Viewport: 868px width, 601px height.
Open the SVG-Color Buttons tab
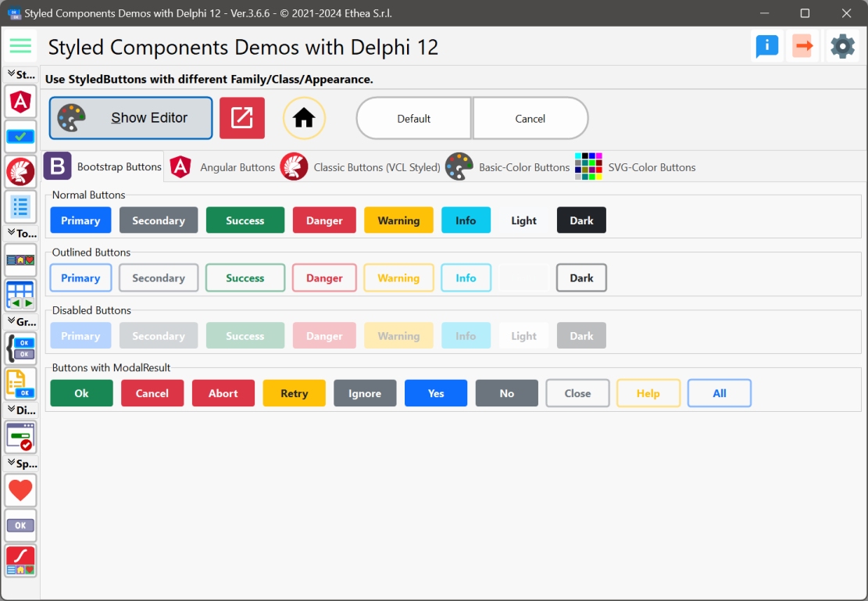point(652,166)
